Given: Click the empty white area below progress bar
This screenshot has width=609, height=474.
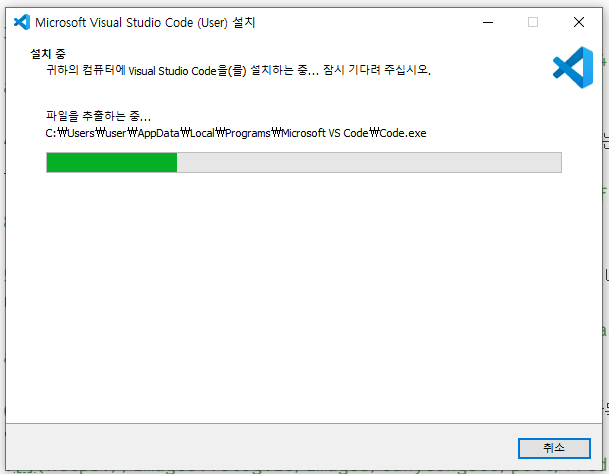Looking at the screenshot, I should [304, 295].
